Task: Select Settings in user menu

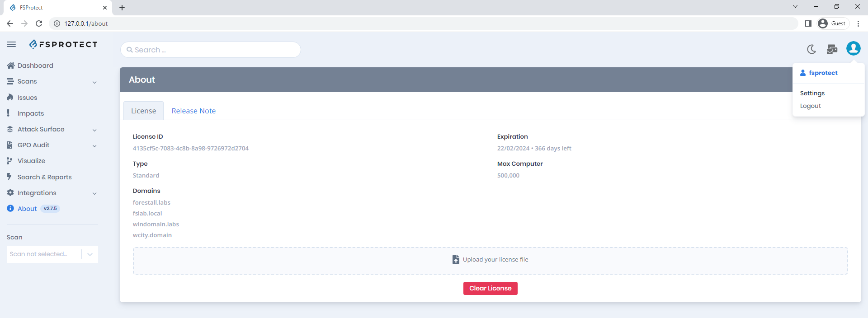Action: 812,94
